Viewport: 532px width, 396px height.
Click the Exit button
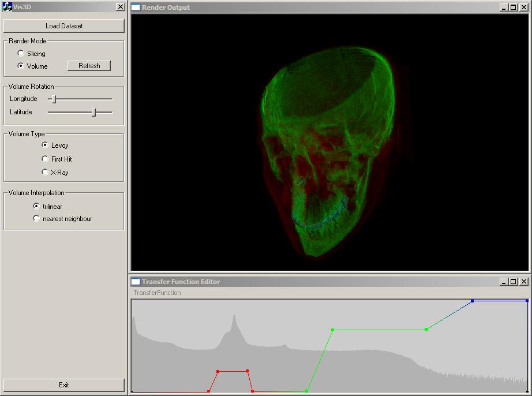(63, 385)
